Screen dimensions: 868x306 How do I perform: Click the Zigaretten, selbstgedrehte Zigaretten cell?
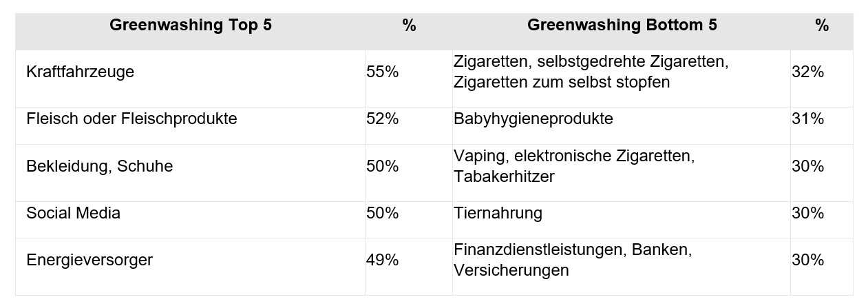click(591, 72)
